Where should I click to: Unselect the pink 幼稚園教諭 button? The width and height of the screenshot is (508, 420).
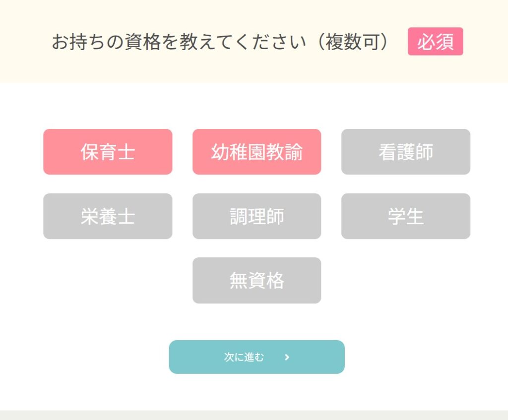[x=256, y=152]
